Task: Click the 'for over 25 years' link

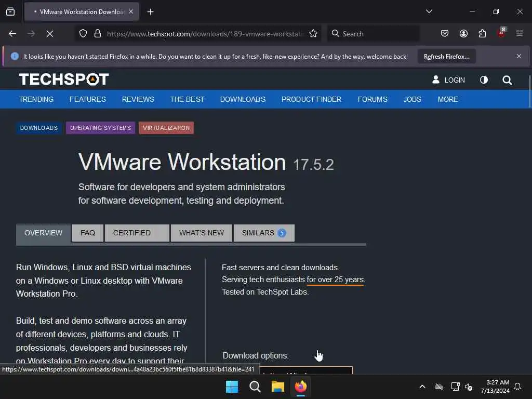Action: (335, 280)
